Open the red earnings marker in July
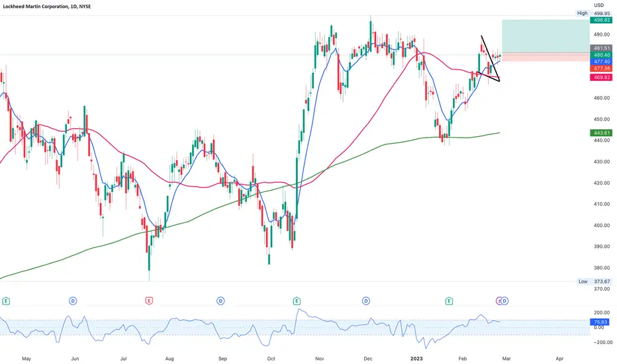Screen dimensions: 617x364 [x=149, y=301]
